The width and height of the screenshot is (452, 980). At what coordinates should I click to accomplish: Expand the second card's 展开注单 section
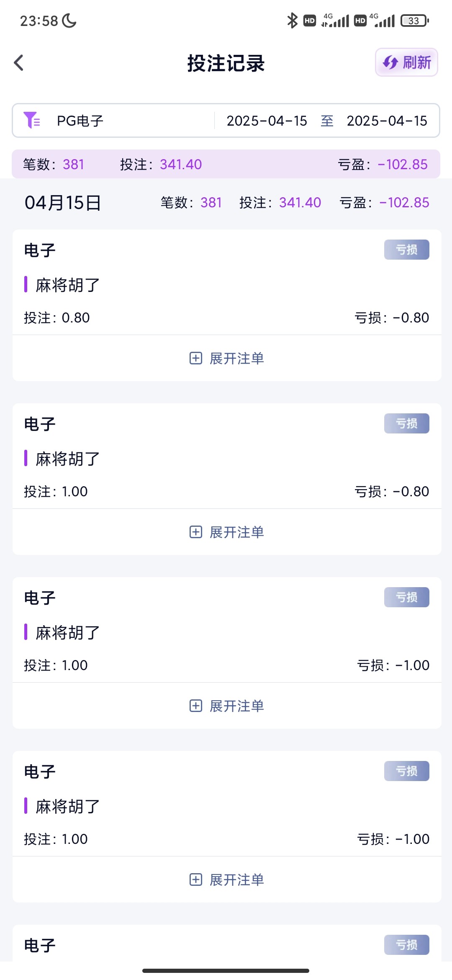(x=236, y=532)
